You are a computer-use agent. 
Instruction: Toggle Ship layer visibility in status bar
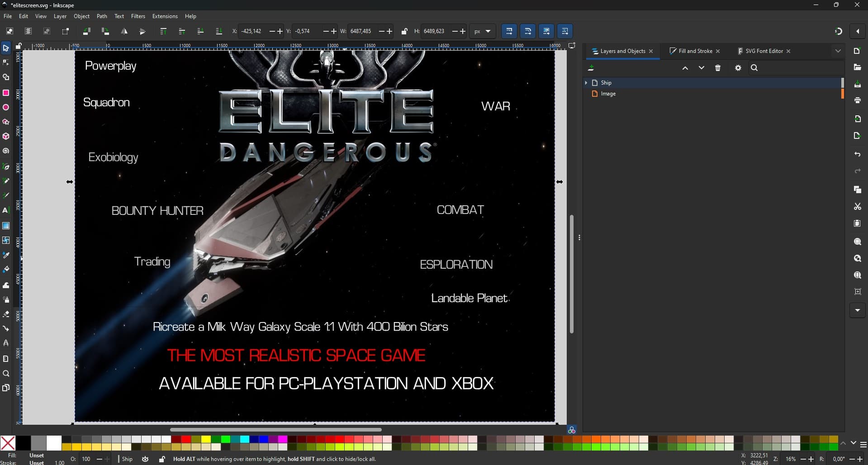[145, 459]
